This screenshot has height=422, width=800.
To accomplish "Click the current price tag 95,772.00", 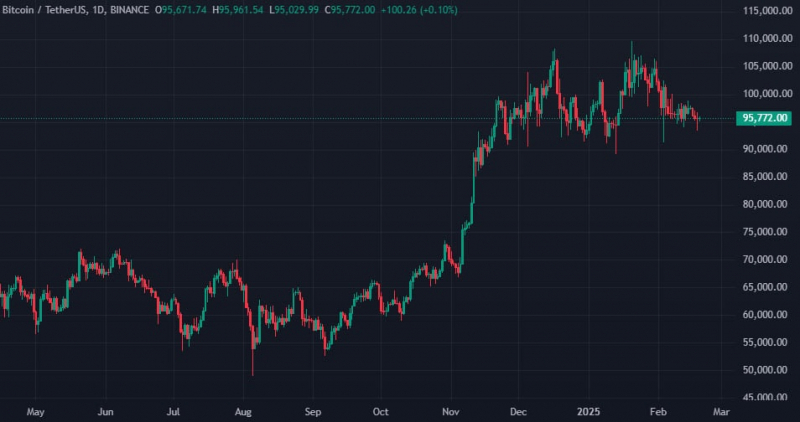I will (764, 118).
